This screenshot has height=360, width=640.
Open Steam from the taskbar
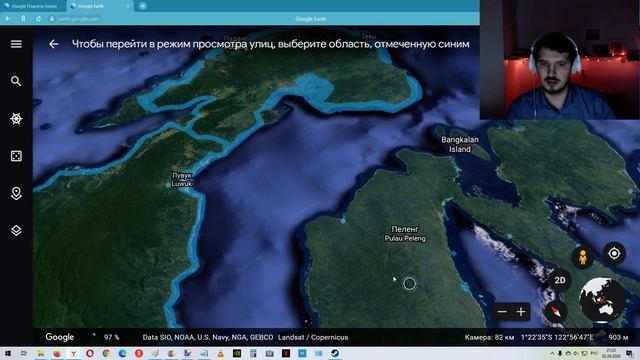(x=335, y=353)
